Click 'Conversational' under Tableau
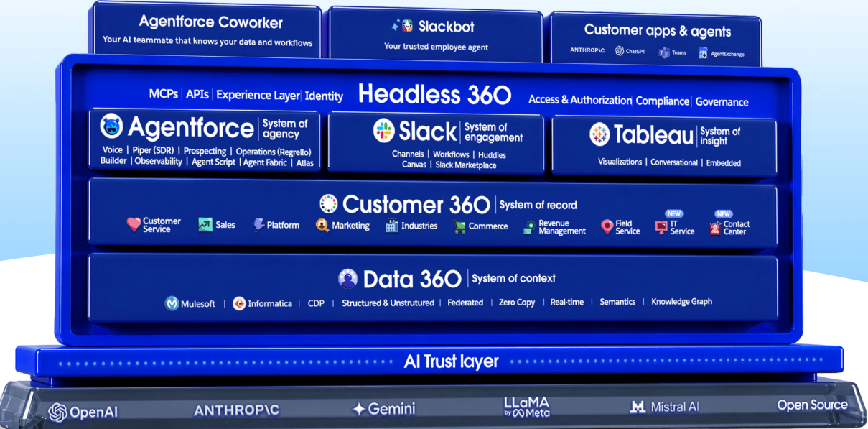 674,162
